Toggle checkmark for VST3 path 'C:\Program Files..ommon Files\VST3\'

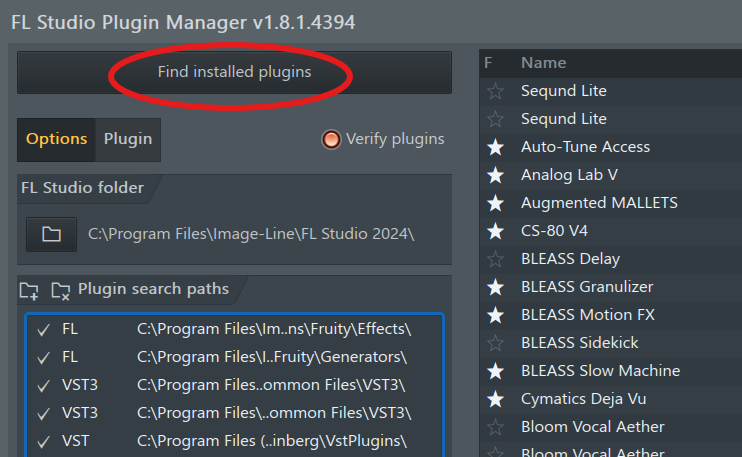[x=44, y=386]
